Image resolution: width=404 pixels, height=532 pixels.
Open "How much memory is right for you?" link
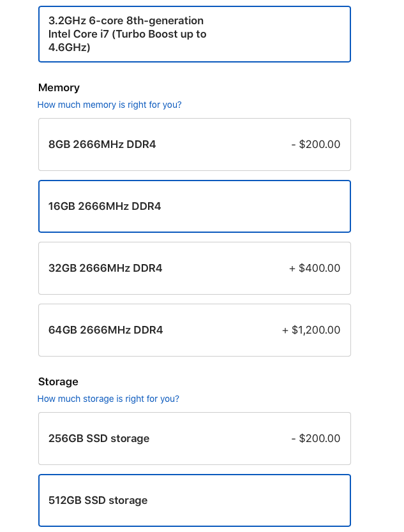pyautogui.click(x=110, y=105)
